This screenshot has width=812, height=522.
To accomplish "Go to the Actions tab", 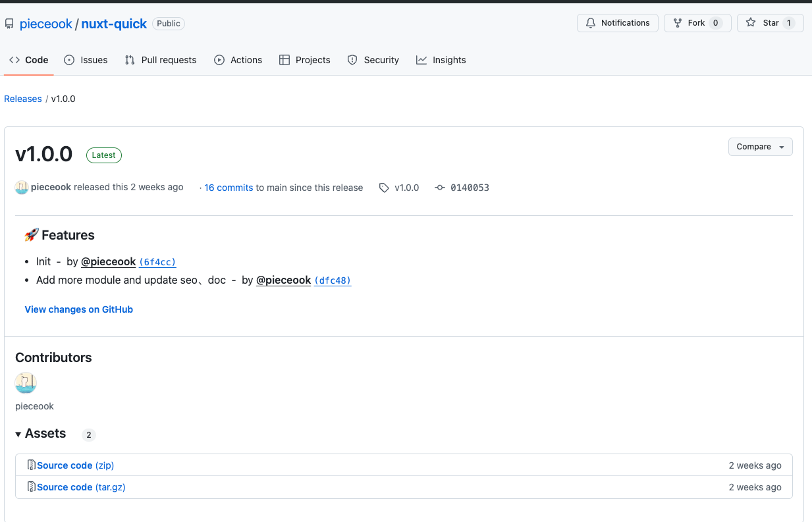I will tap(238, 60).
